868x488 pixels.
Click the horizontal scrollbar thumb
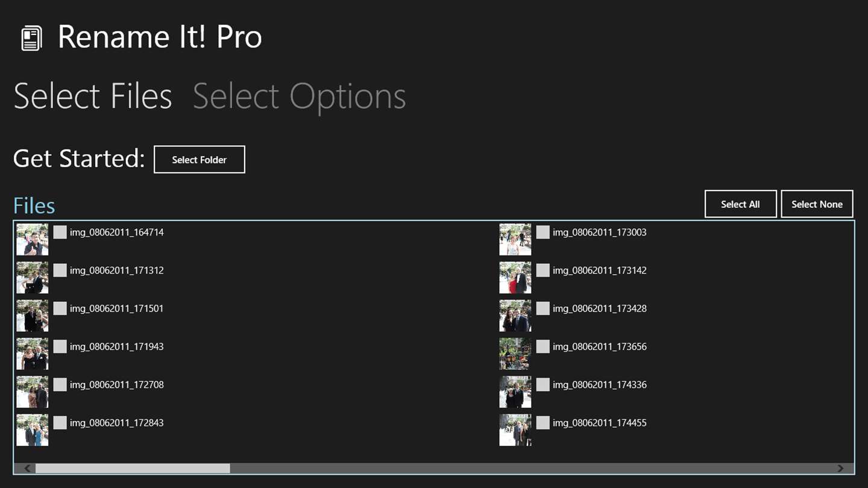(x=133, y=468)
